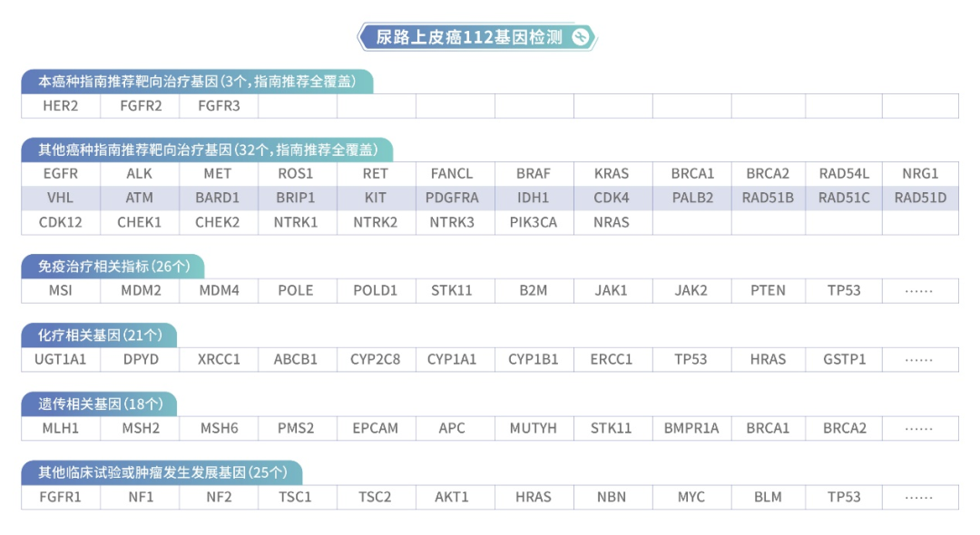Select the 遗传相关基因 (18个) header

coord(99,404)
